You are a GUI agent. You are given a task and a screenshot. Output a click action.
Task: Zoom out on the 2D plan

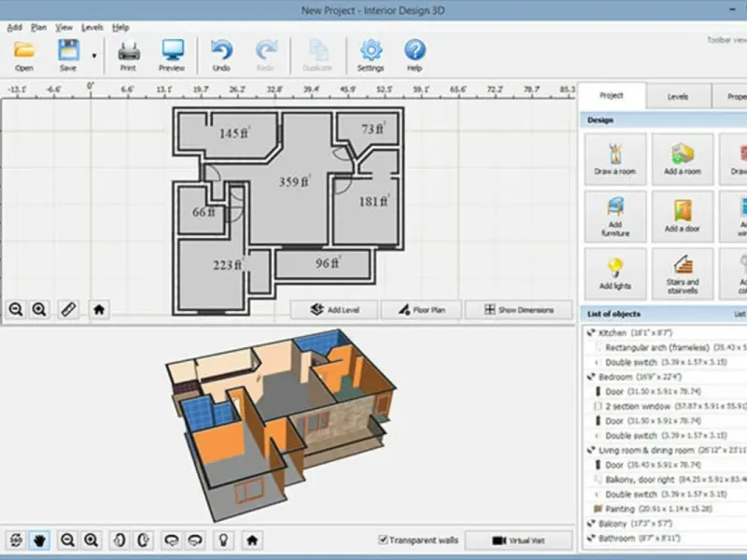(x=16, y=310)
